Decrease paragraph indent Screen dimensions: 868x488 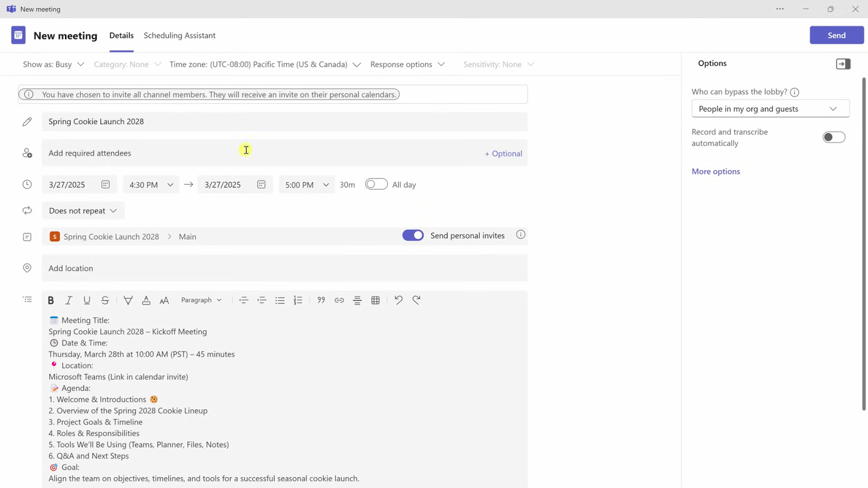coord(244,300)
